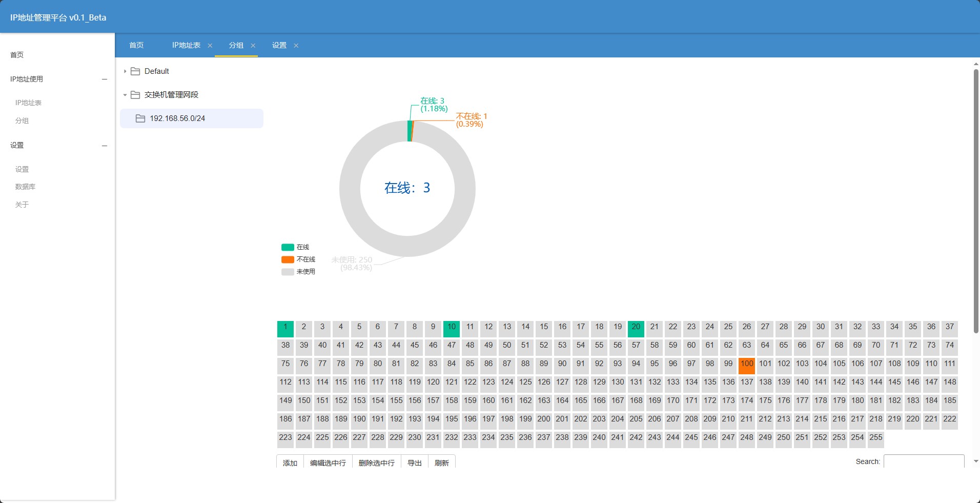Click the Default folder icon in the tree

click(135, 71)
